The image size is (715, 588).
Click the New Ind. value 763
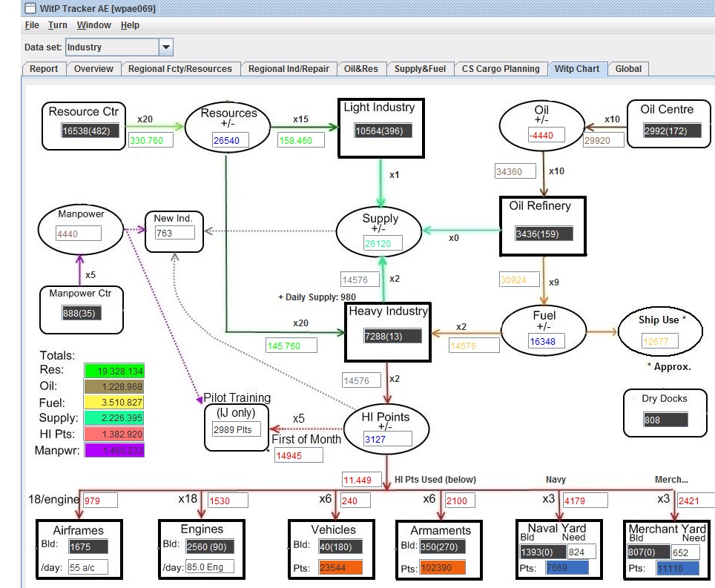click(x=174, y=234)
